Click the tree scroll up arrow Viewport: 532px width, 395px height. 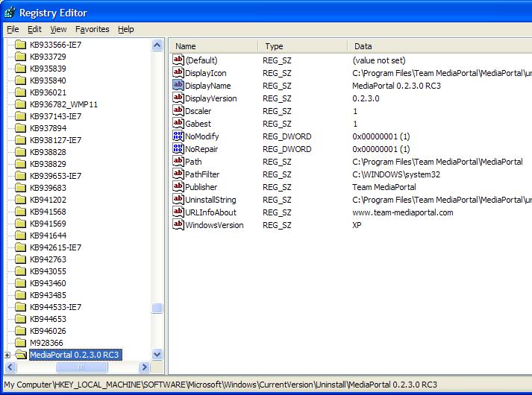(x=157, y=45)
